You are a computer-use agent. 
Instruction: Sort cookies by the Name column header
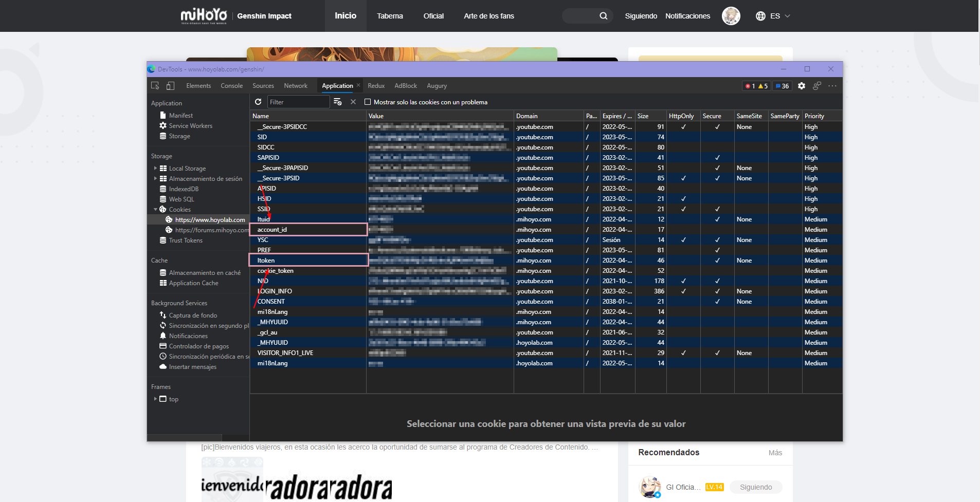tap(308, 116)
